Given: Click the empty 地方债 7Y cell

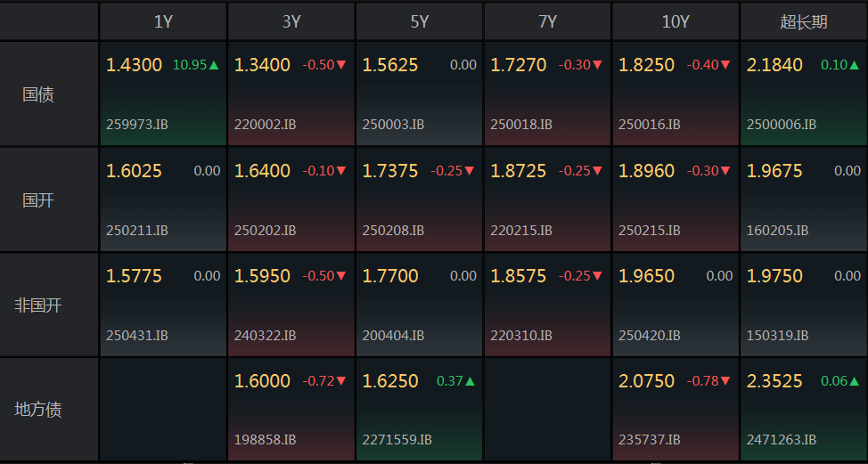Looking at the screenshot, I should 547,410.
